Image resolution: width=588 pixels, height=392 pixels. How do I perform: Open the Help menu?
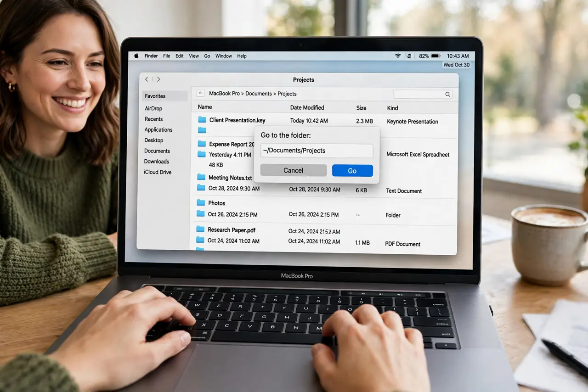(242, 56)
